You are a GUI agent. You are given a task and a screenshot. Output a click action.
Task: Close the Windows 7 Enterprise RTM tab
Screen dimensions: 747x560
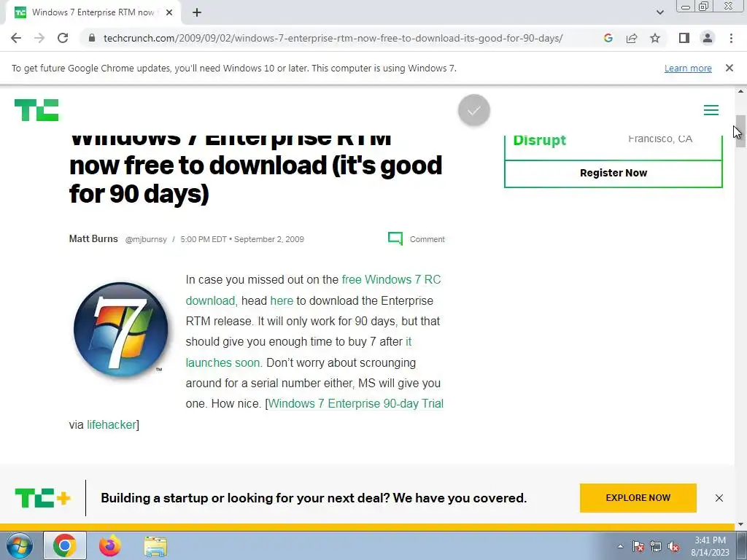[x=169, y=12]
